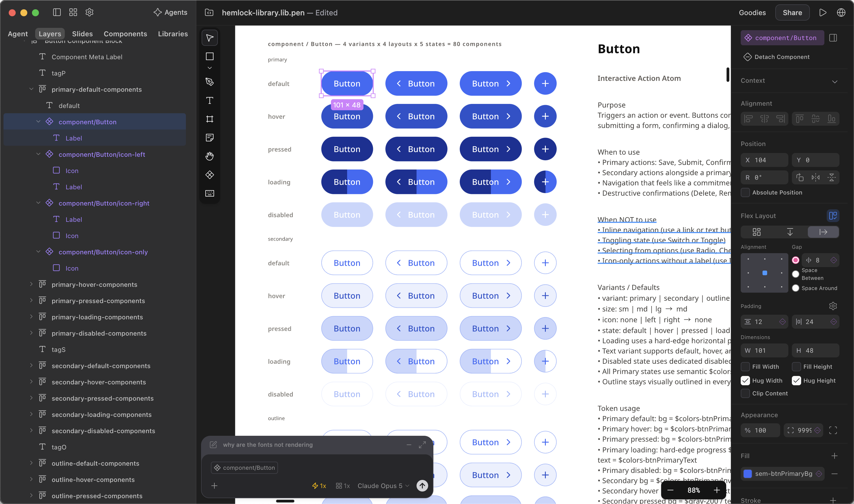Collapse component/Button/icon-left layer
Screen dimensions: 854x504
(x=38, y=154)
